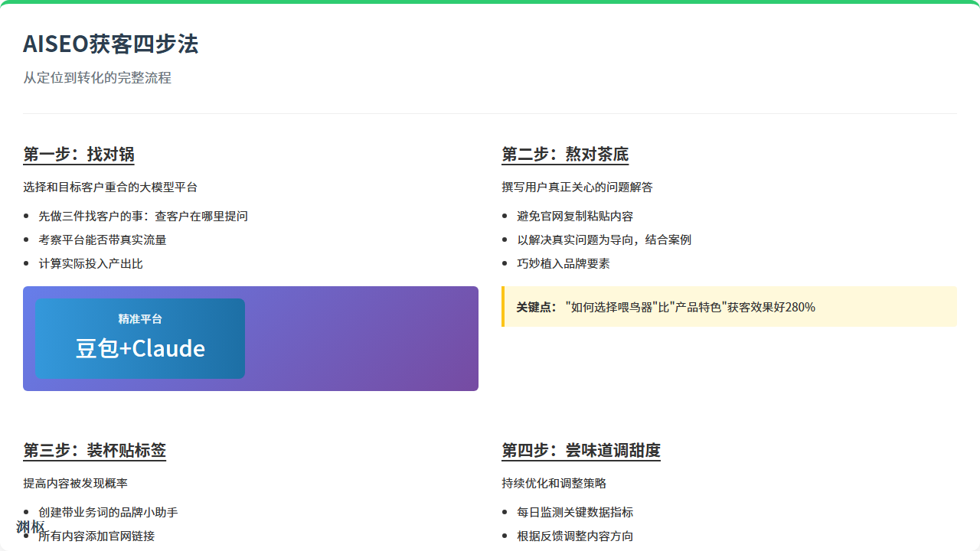Click the 豆包+Claude platform card
980x551 pixels.
point(140,338)
